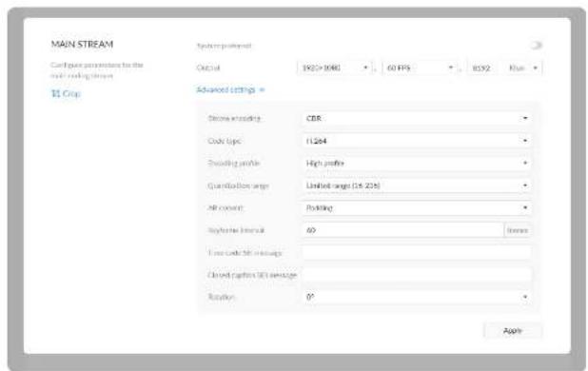Open the Crop tool link
588x371 pixels.
pos(66,93)
